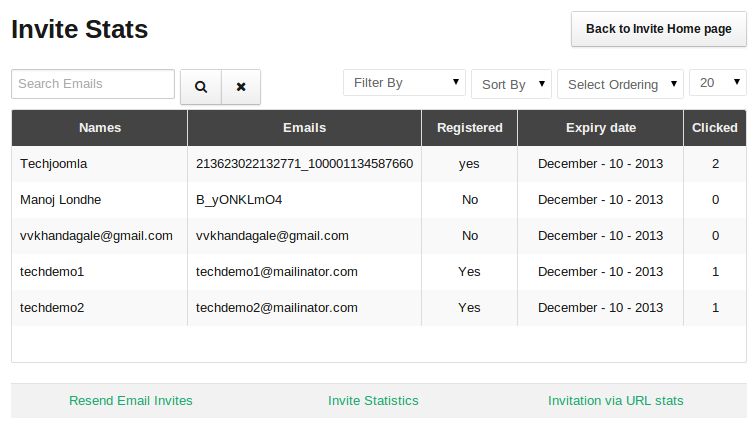Expand the Sort By dropdown
This screenshot has width=756, height=429.
click(511, 84)
